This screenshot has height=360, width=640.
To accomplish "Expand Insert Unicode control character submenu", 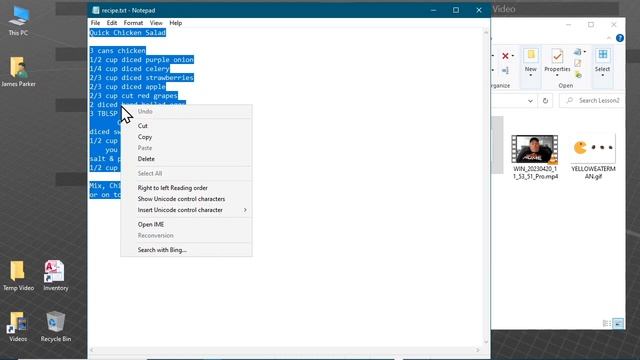I will pyautogui.click(x=186, y=210).
